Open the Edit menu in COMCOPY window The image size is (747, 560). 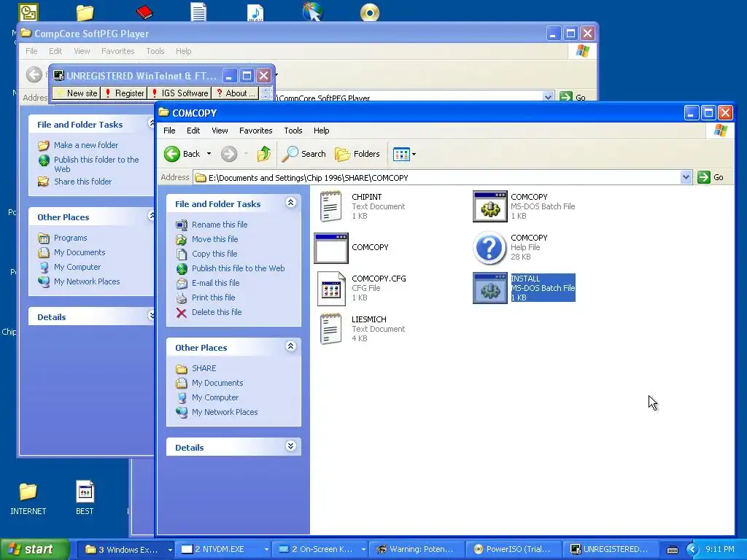(x=193, y=131)
